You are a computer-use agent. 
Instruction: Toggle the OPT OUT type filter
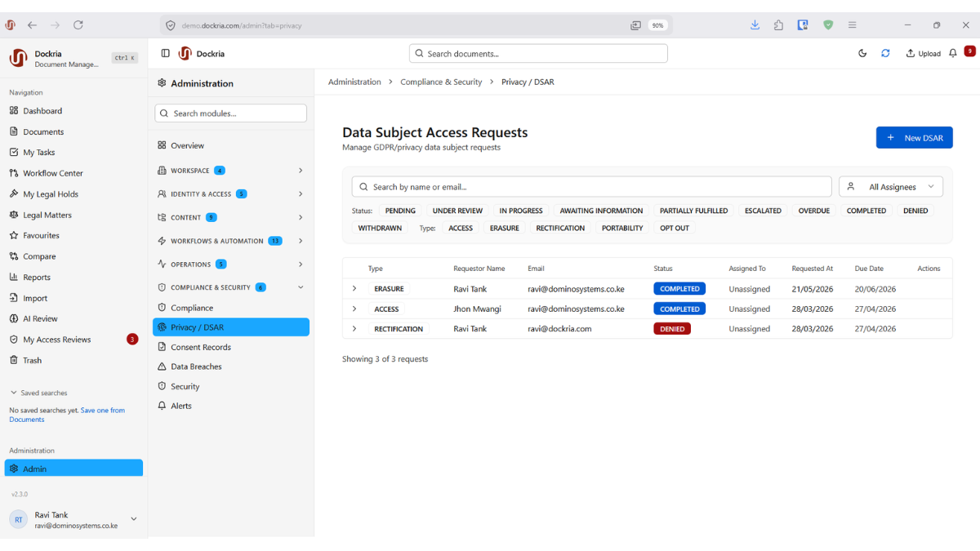pos(675,228)
